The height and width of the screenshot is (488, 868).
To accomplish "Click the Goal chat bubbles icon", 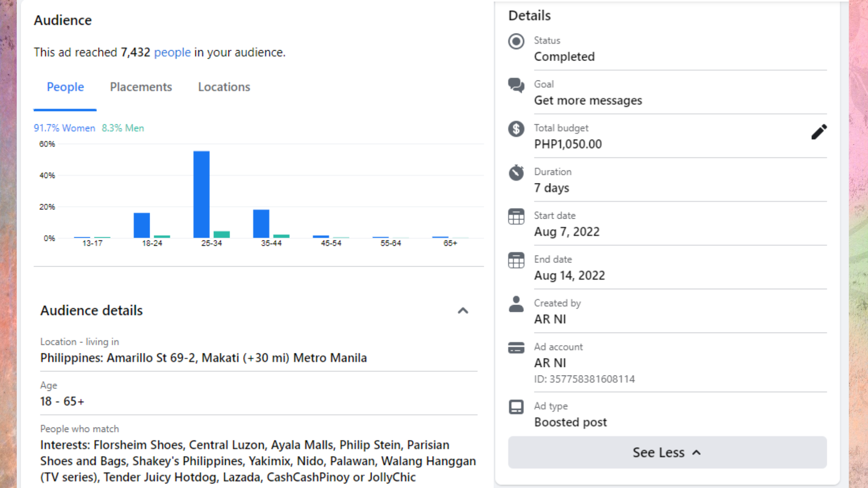I will tap(516, 85).
